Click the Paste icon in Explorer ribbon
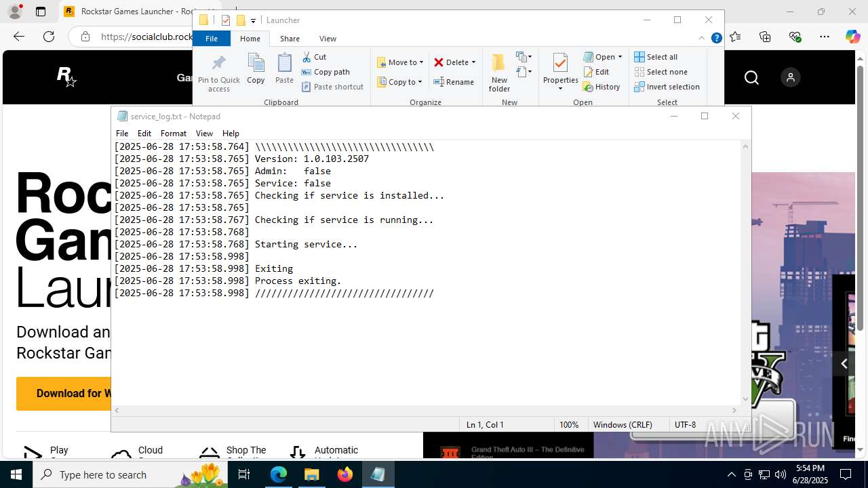The width and height of the screenshot is (868, 488). [284, 69]
